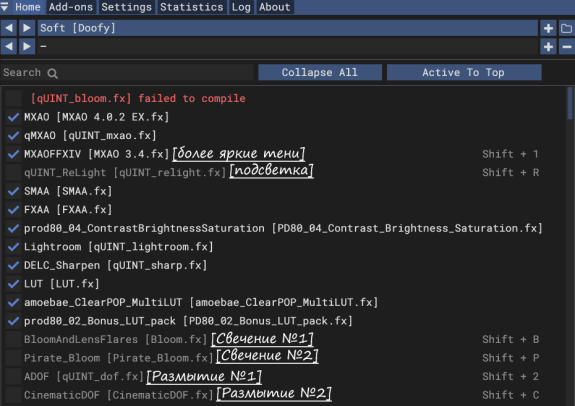Click the Collapse All button
Screen dimensions: 575x406
pos(320,72)
